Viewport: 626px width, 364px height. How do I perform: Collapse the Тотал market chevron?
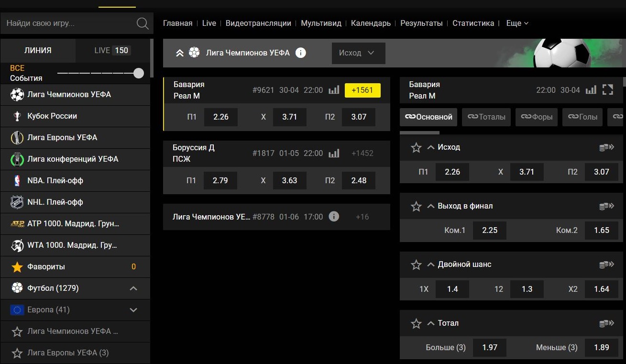tap(430, 323)
